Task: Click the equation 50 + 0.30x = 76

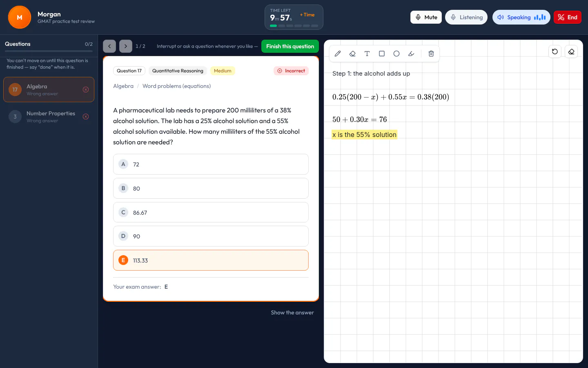Action: [x=359, y=119]
